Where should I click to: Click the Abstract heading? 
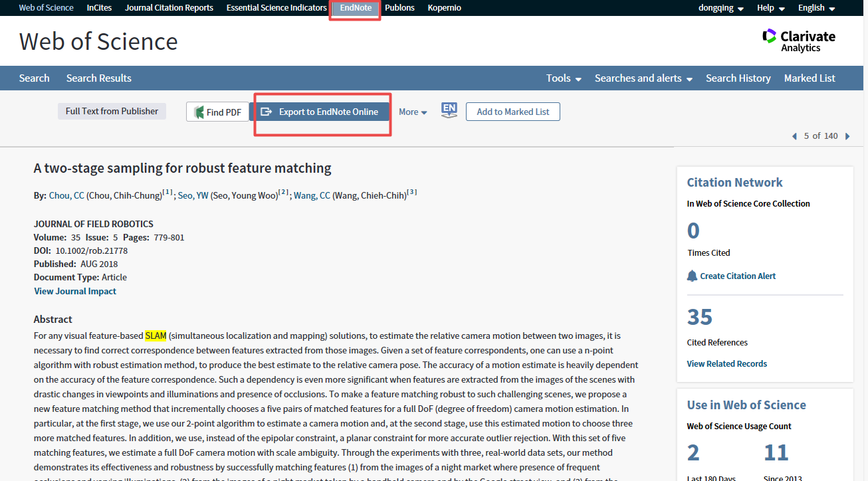pos(53,319)
